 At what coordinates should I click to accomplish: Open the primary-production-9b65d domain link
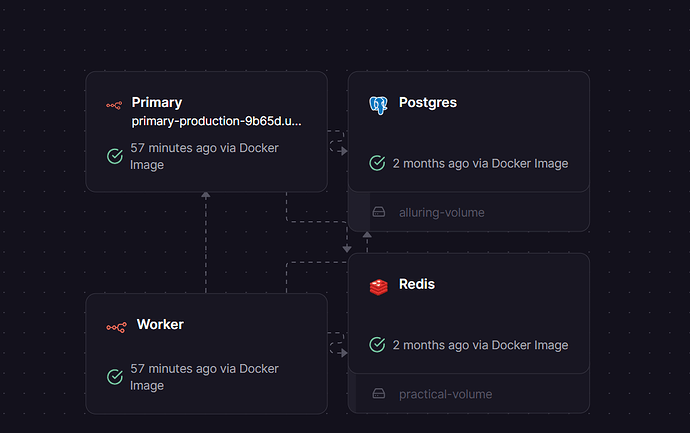[216, 121]
